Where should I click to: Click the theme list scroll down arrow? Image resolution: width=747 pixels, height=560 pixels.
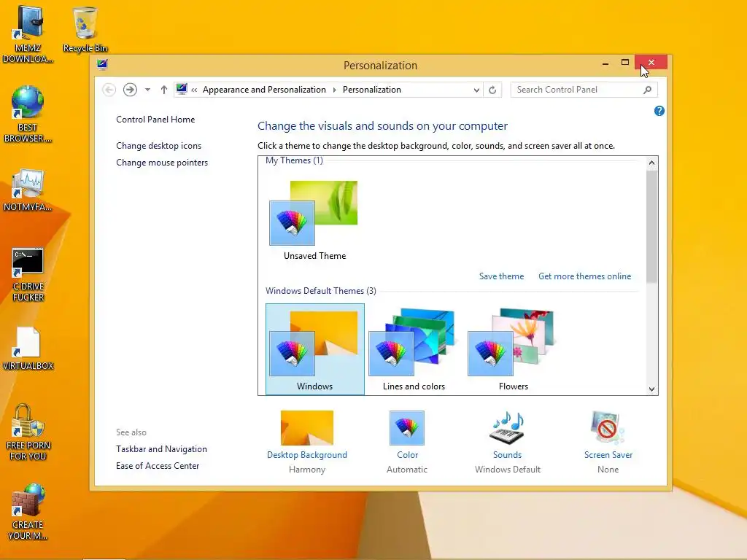tap(651, 389)
